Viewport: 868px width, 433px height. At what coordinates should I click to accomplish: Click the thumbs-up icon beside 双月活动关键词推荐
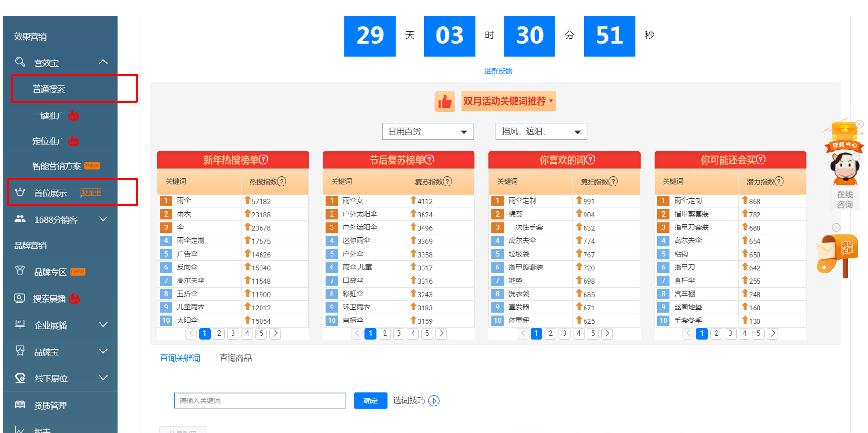(445, 101)
